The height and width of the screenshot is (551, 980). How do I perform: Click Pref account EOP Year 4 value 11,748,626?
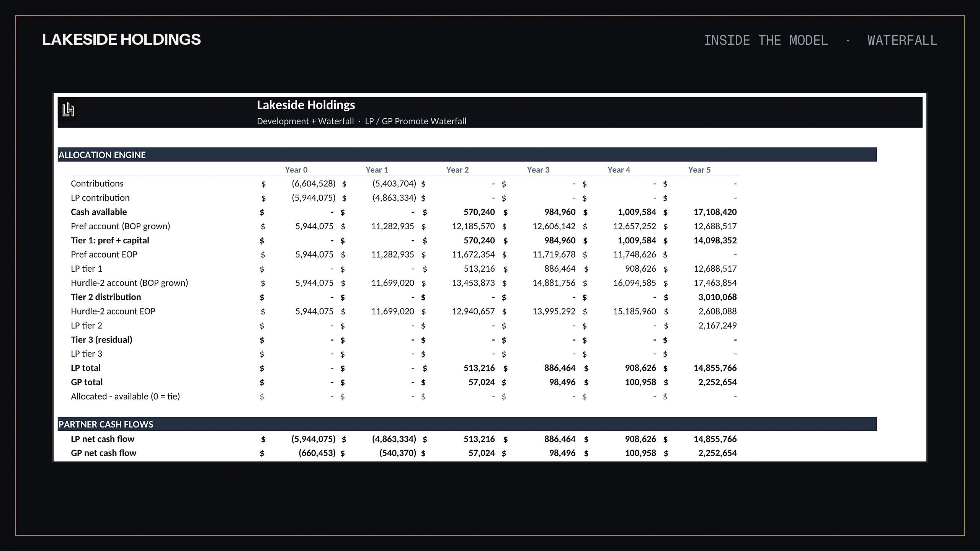point(635,254)
